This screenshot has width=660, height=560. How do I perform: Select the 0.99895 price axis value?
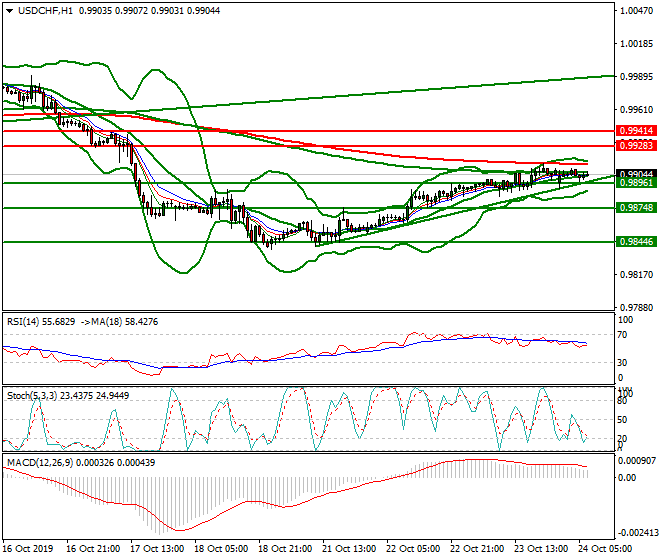[x=636, y=77]
